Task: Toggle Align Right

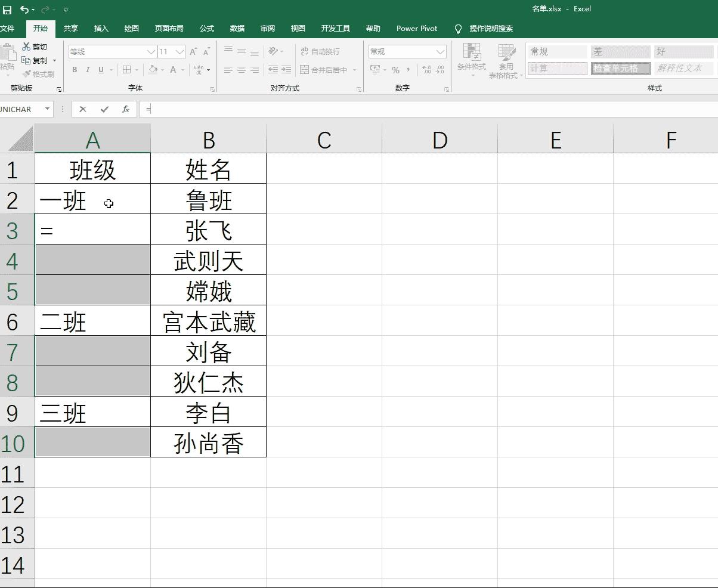Action: tap(255, 70)
